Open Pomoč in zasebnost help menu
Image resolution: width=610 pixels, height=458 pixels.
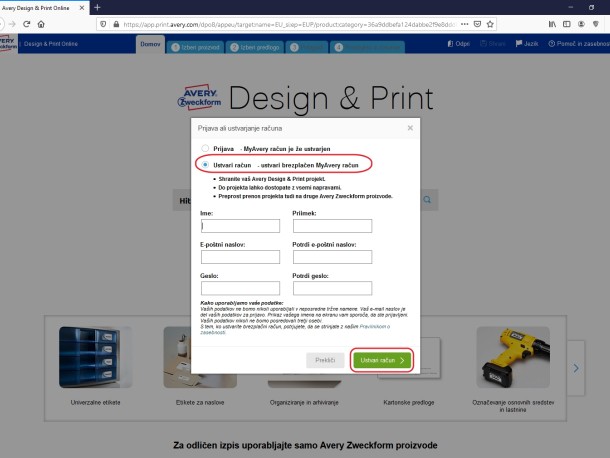coord(579,44)
